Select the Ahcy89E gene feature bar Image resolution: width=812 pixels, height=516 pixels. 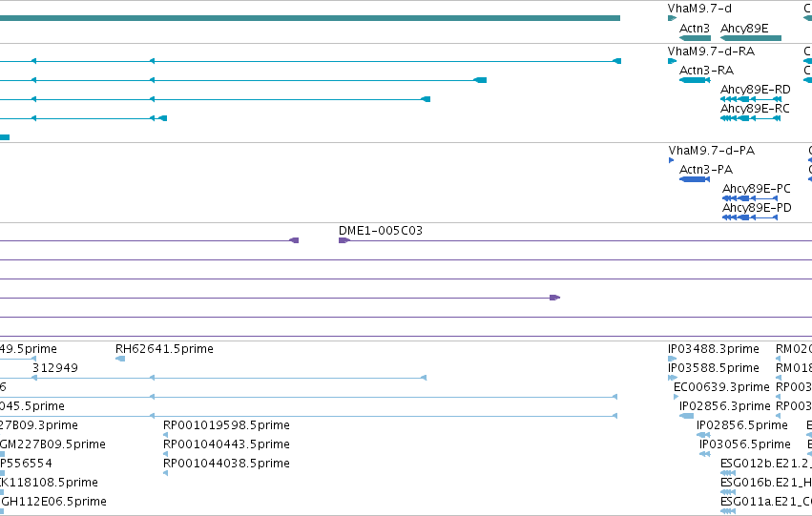751,38
